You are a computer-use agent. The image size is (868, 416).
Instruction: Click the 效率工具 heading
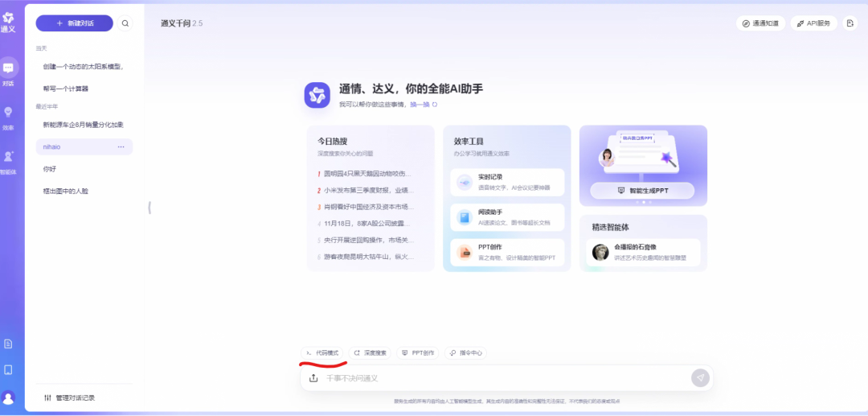tap(469, 142)
